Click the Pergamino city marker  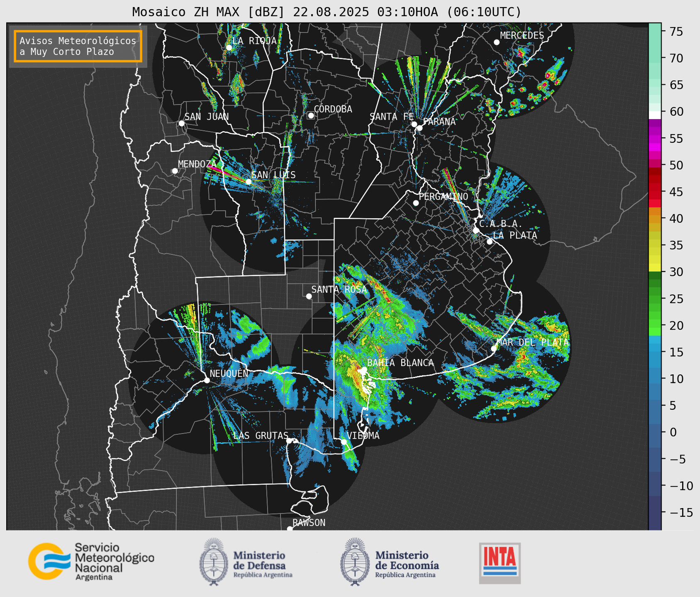(416, 203)
